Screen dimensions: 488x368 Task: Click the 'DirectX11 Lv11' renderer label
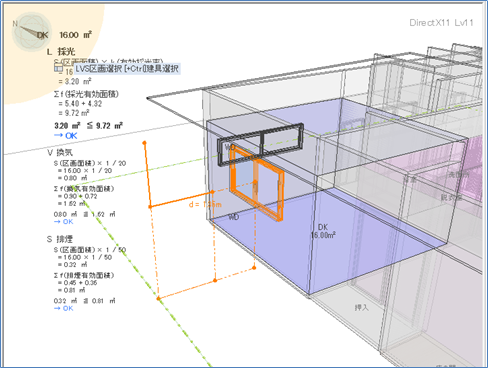441,23
